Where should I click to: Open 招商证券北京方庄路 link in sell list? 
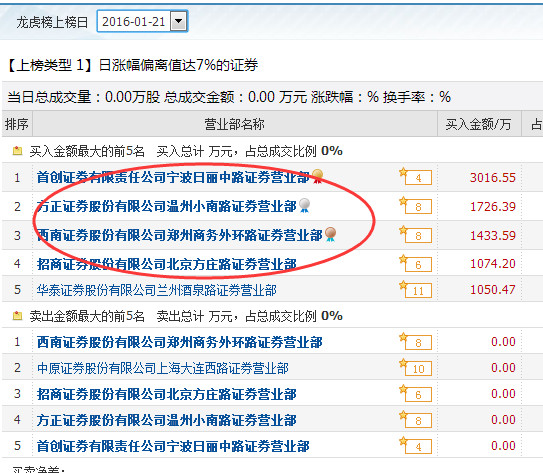coord(167,394)
